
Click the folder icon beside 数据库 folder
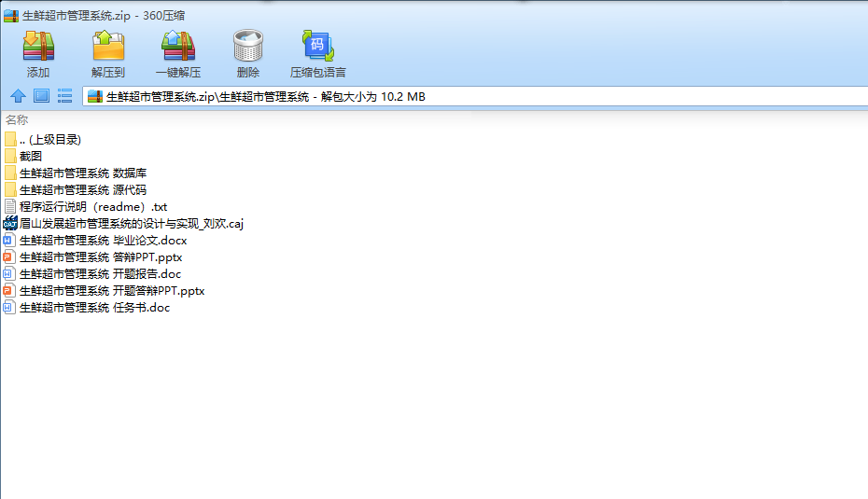pyautogui.click(x=10, y=173)
